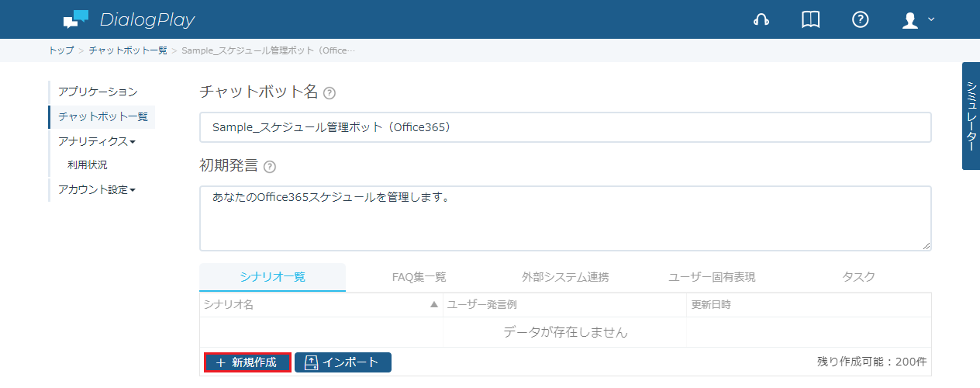Viewport: 980px width, 388px height.
Task: Open the headset support icon
Action: tap(761, 20)
